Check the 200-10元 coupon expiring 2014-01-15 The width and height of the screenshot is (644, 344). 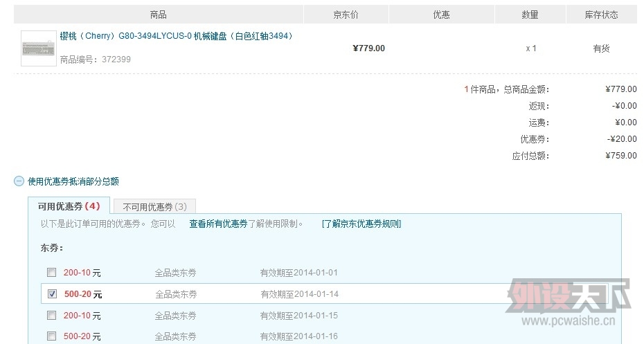click(51, 315)
